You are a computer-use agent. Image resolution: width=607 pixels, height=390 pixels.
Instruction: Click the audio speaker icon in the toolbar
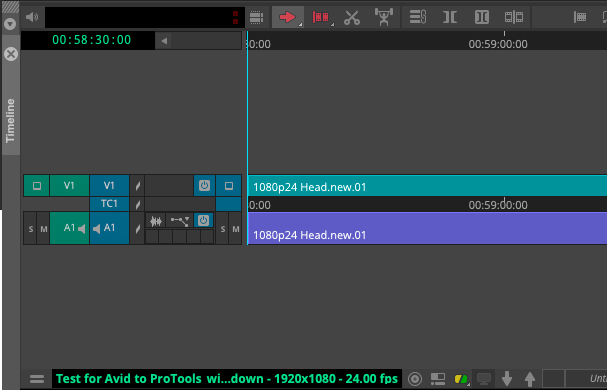pos(32,17)
